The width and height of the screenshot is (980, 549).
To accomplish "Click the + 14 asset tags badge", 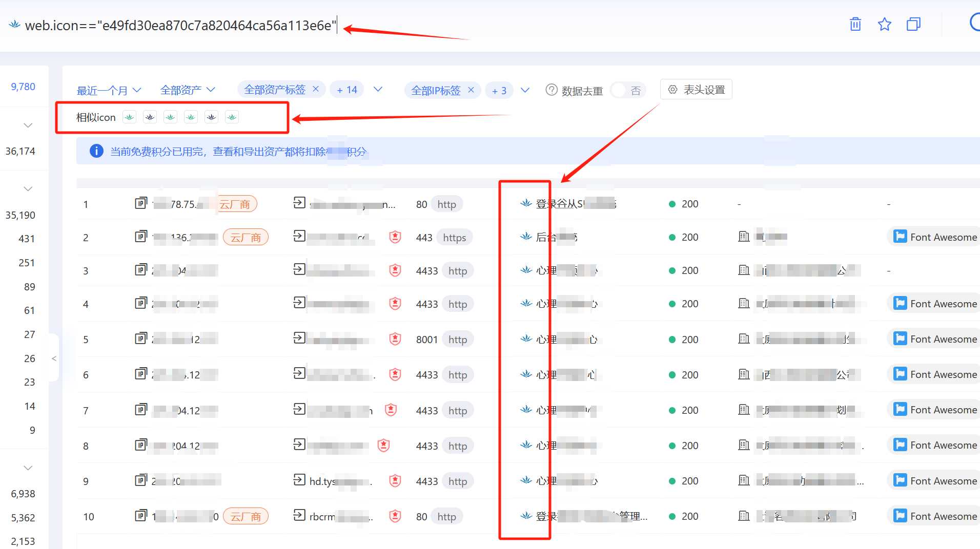I will (347, 90).
